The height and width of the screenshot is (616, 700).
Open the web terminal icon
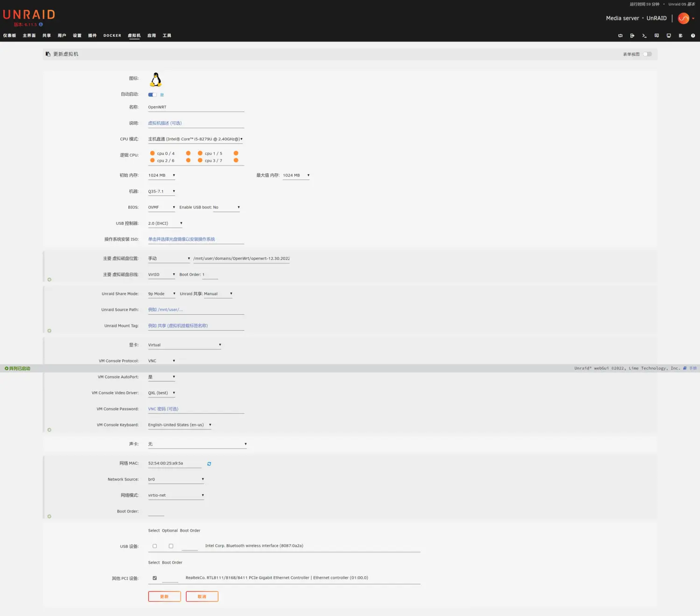tap(644, 35)
